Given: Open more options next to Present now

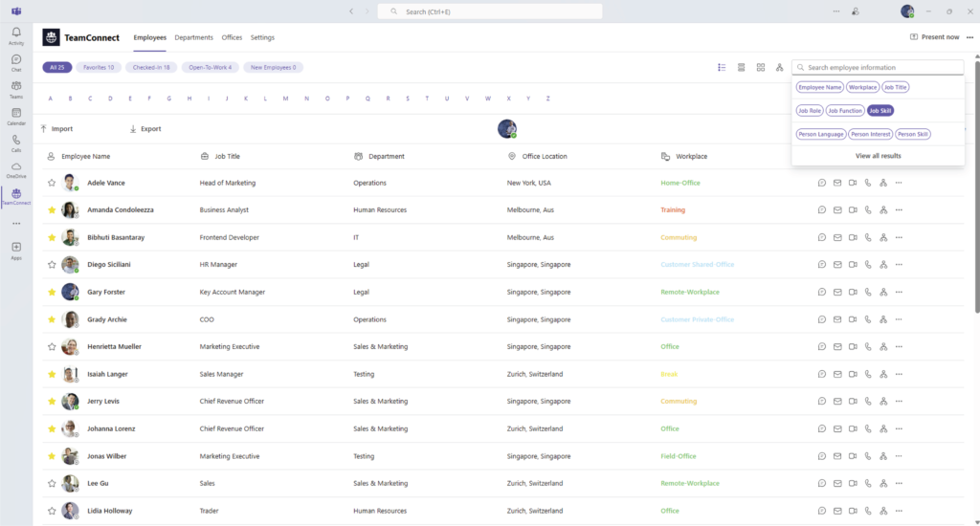Looking at the screenshot, I should tap(970, 37).
